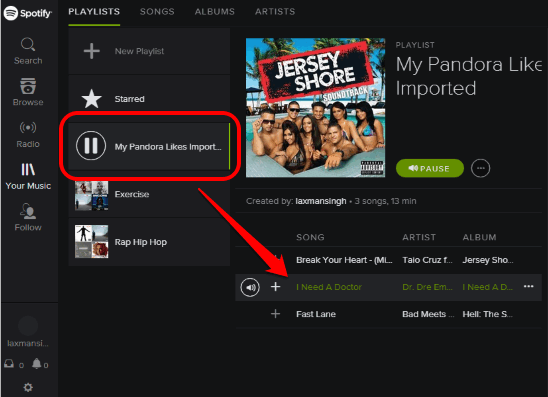
Task: Switch to the Songs tab
Action: coord(157,12)
